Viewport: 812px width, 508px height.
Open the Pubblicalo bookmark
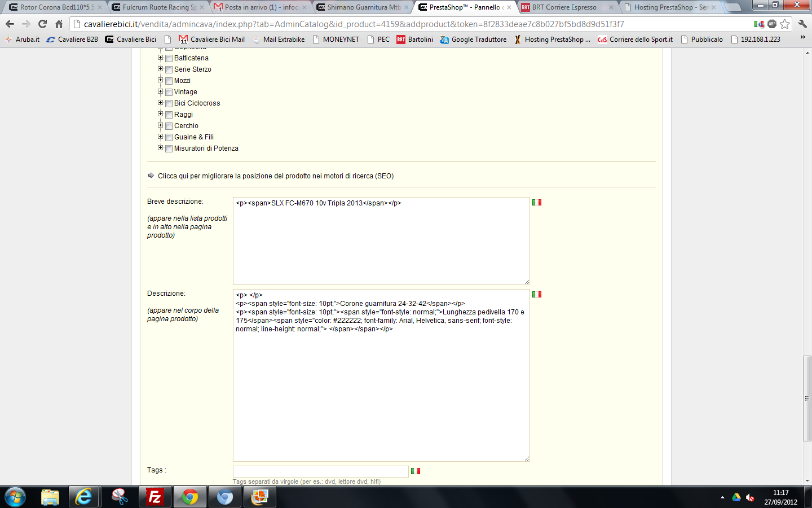coord(702,40)
